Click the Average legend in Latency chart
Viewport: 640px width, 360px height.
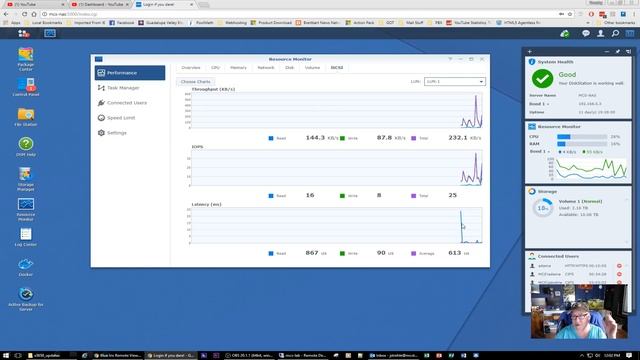tap(423, 253)
